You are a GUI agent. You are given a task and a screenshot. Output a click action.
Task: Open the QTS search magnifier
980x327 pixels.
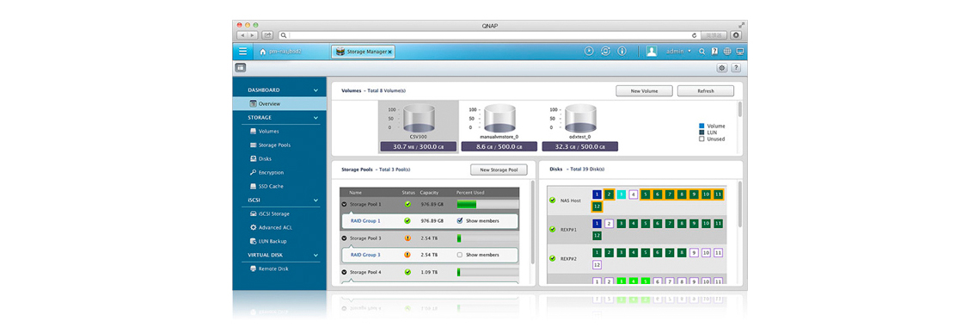point(701,52)
